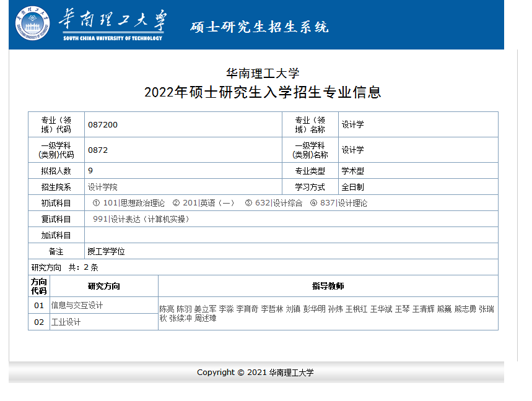Click the 一级学科(类别)代码 label cell
This screenshot has width=532, height=401.
pyautogui.click(x=56, y=150)
